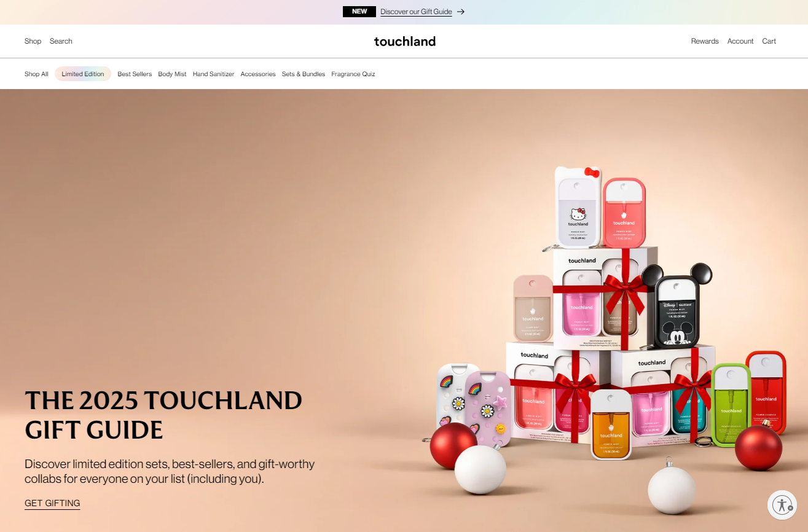Click the arrow next to Discover our Gift Guide
Screen dimensions: 808x532
point(461,12)
